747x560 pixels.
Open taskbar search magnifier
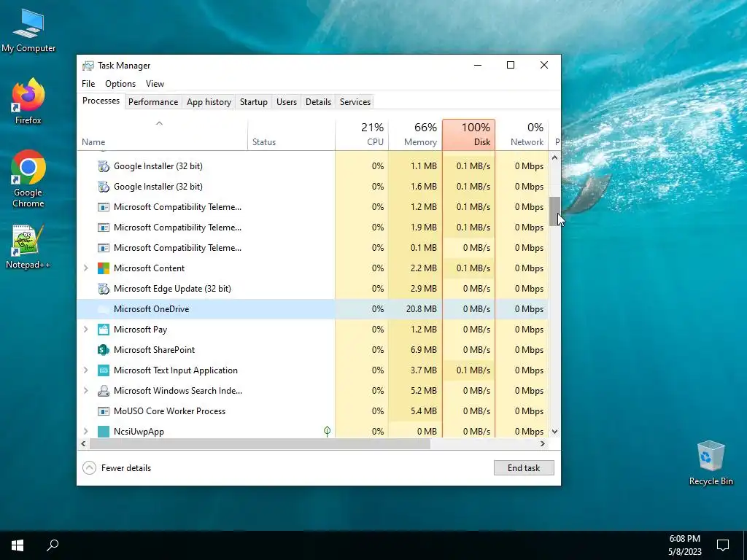click(53, 545)
